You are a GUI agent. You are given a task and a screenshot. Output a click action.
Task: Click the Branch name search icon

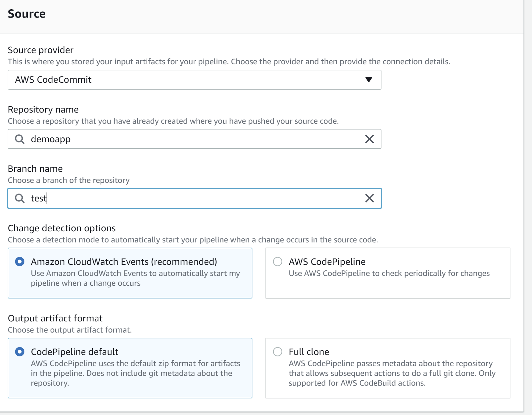pos(20,198)
